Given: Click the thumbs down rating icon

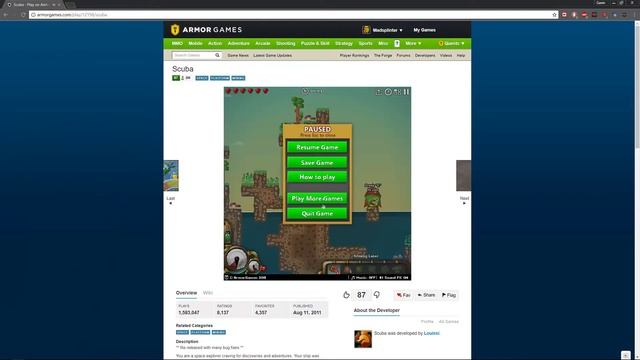Looking at the screenshot, I should click(377, 294).
